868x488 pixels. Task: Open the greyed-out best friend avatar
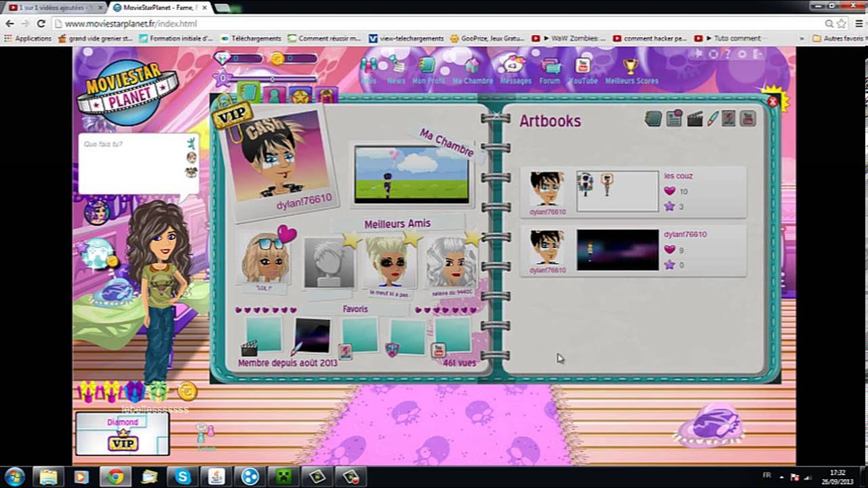click(x=329, y=262)
